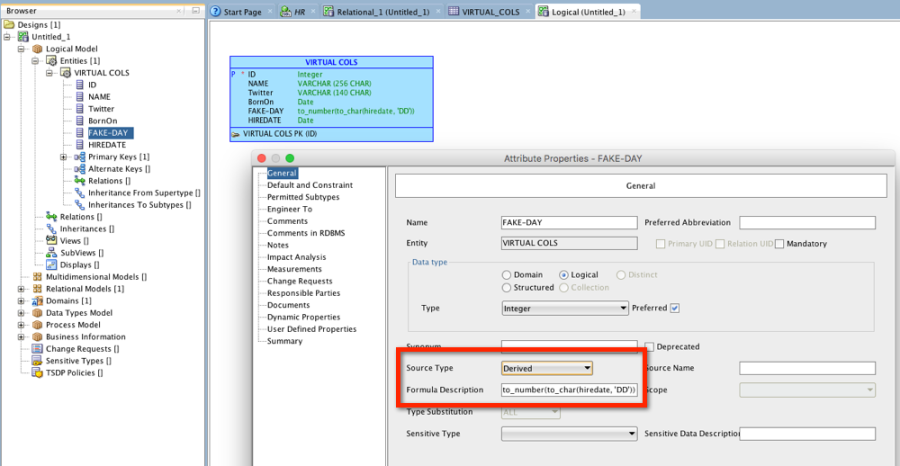The height and width of the screenshot is (466, 900).
Task: Expand the Primary Keys tree node
Action: coord(63,157)
